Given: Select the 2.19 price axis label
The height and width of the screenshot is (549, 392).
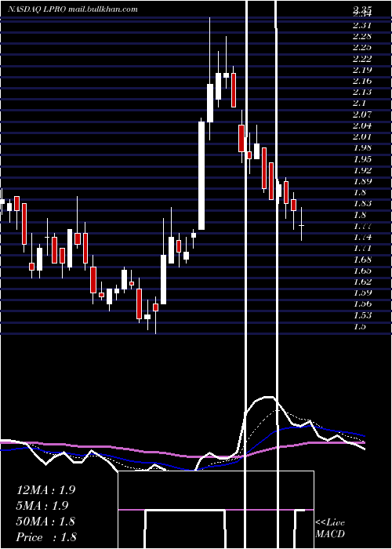Looking at the screenshot, I should pyautogui.click(x=362, y=70).
